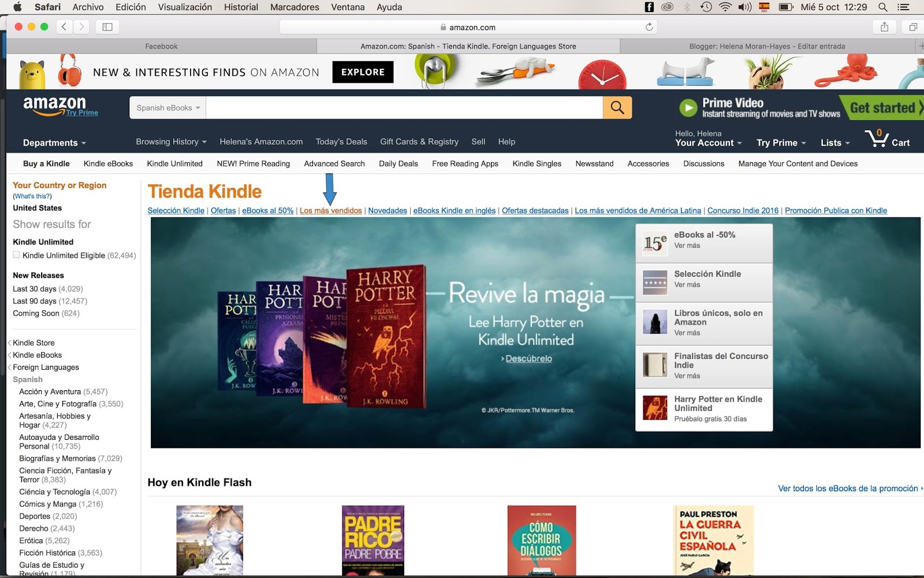Screen dimensions: 924x578
Task: Open the Marcadores menu
Action: [x=295, y=7]
